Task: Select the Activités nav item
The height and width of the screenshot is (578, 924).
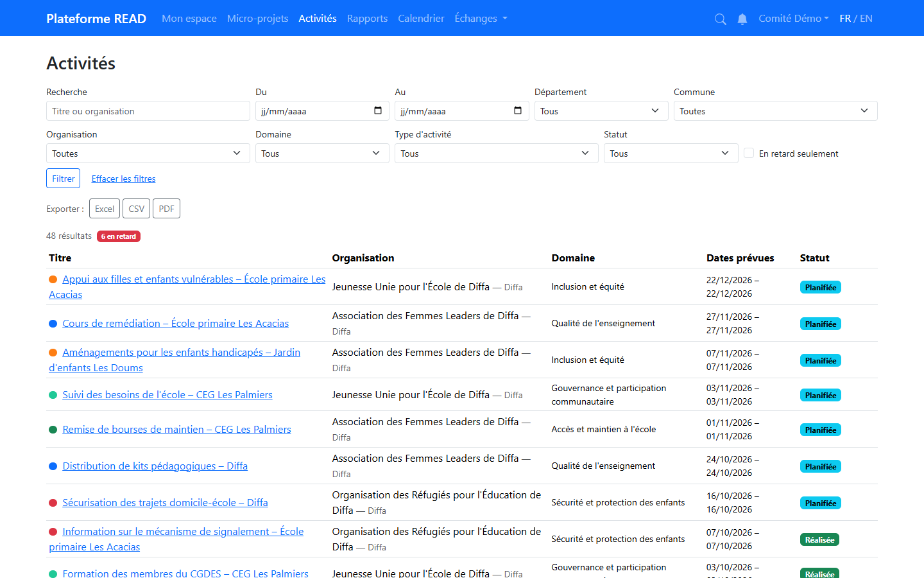Action: click(318, 19)
